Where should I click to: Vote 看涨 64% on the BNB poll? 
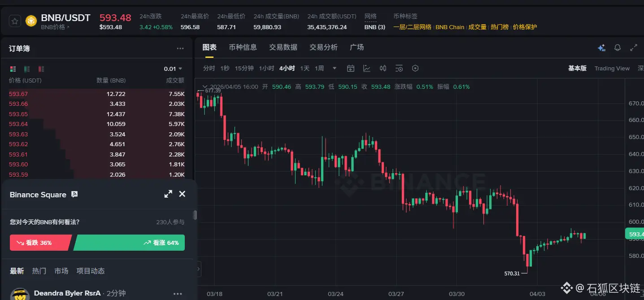coord(130,243)
